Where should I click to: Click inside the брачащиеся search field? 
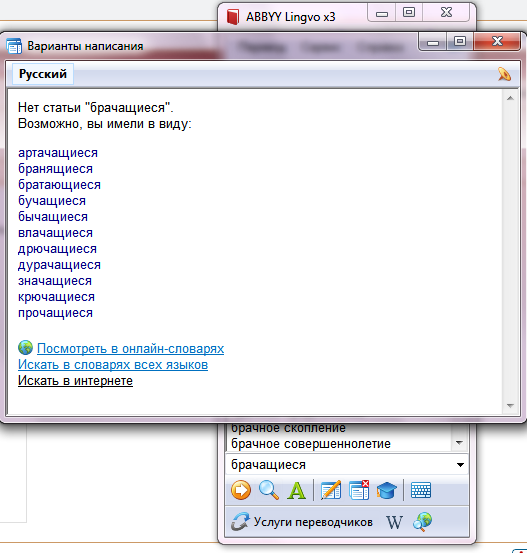(340, 465)
